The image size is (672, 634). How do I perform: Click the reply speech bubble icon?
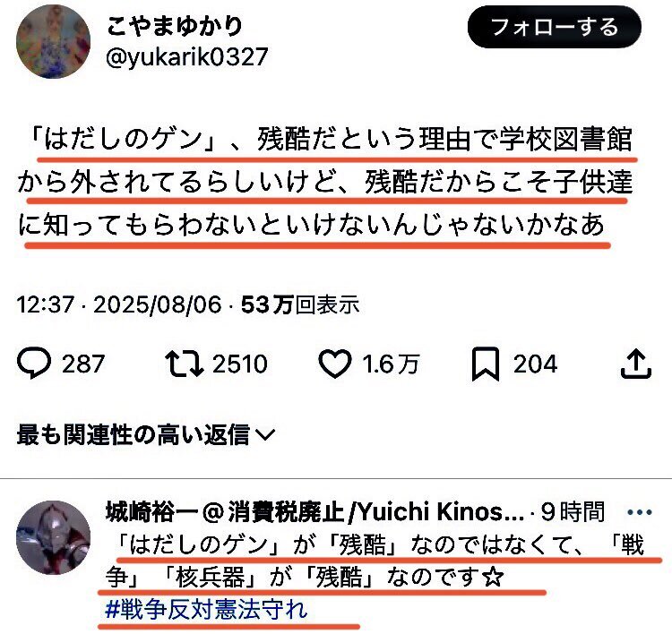[34, 364]
